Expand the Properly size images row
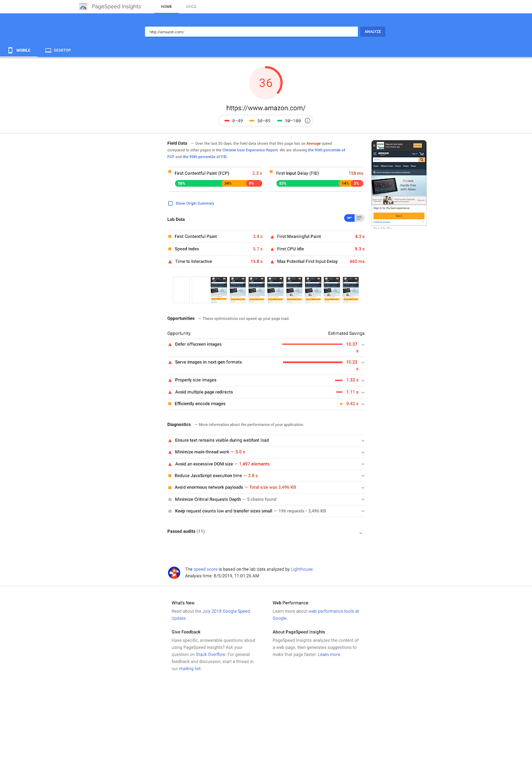 pos(363,380)
